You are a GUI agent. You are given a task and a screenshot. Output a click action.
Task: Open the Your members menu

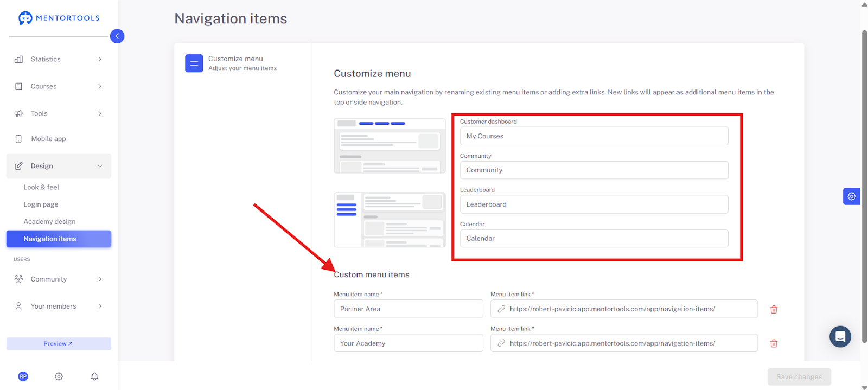coord(59,306)
